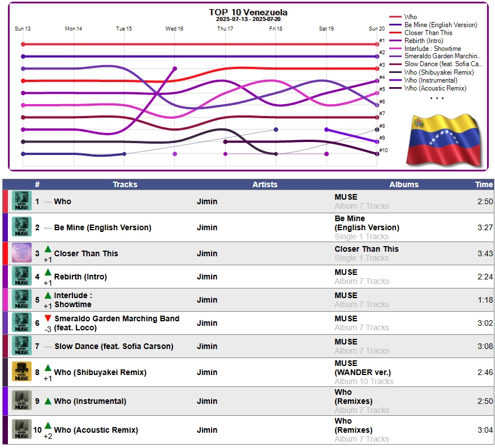Open the Rebirth (Intro) track title
The width and height of the screenshot is (495, 448).
[80, 277]
